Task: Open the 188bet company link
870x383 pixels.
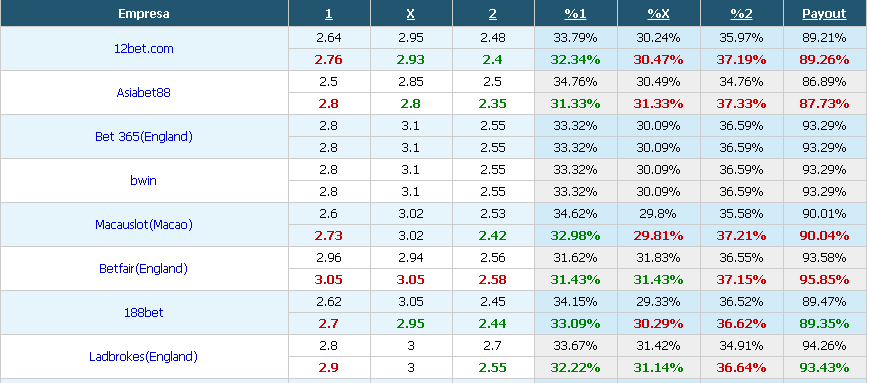Action: pyautogui.click(x=144, y=313)
